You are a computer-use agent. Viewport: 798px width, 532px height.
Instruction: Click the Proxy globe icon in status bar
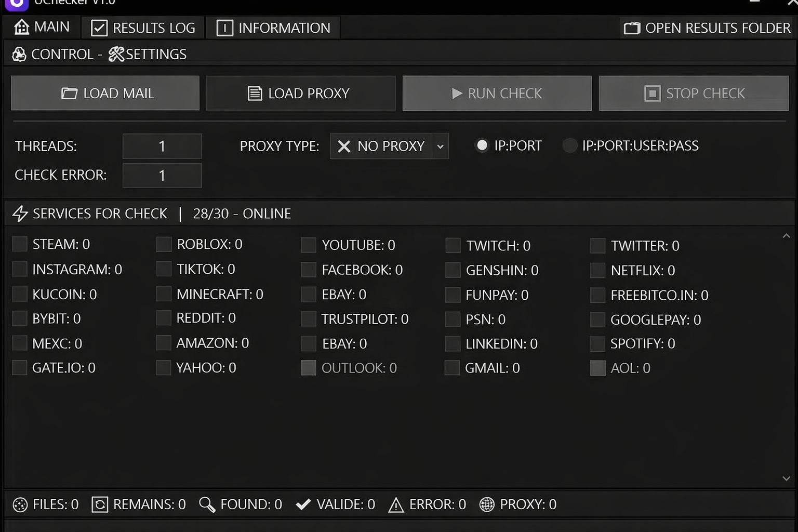pos(487,504)
